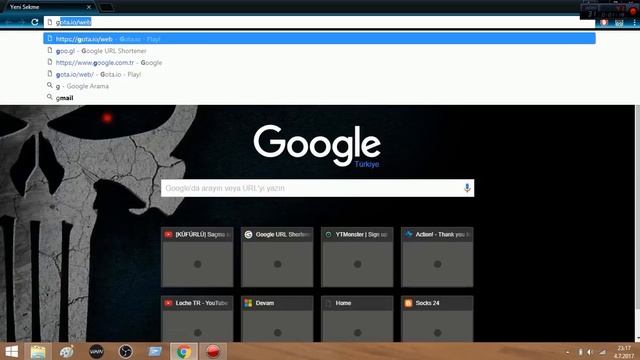640x360 pixels.
Task: Open the paint palette app in taskbar
Action: [67, 351]
